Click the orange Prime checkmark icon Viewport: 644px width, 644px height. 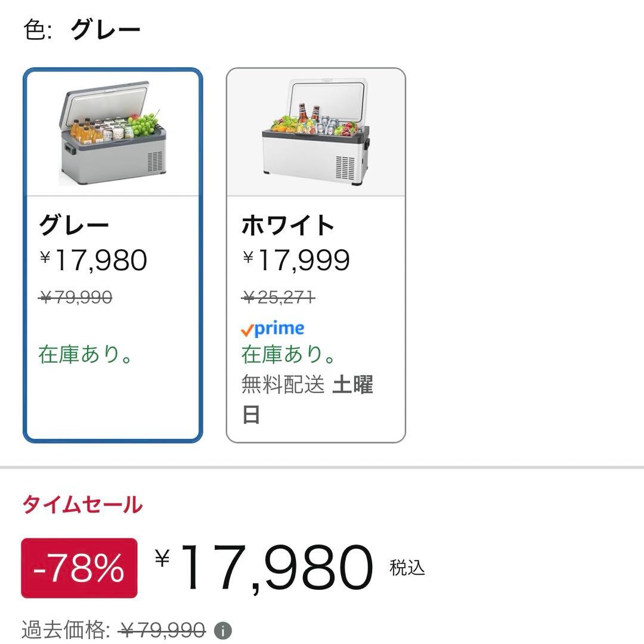click(246, 328)
